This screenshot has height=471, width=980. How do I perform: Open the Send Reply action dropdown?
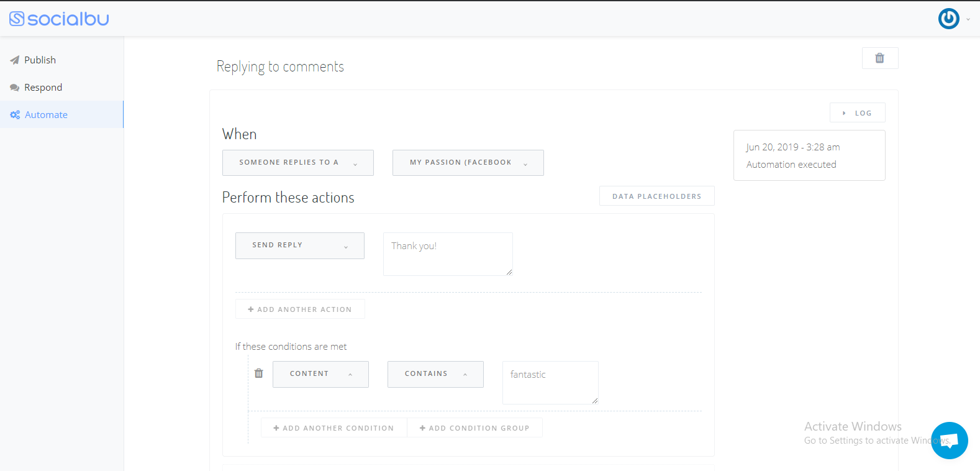click(x=300, y=245)
